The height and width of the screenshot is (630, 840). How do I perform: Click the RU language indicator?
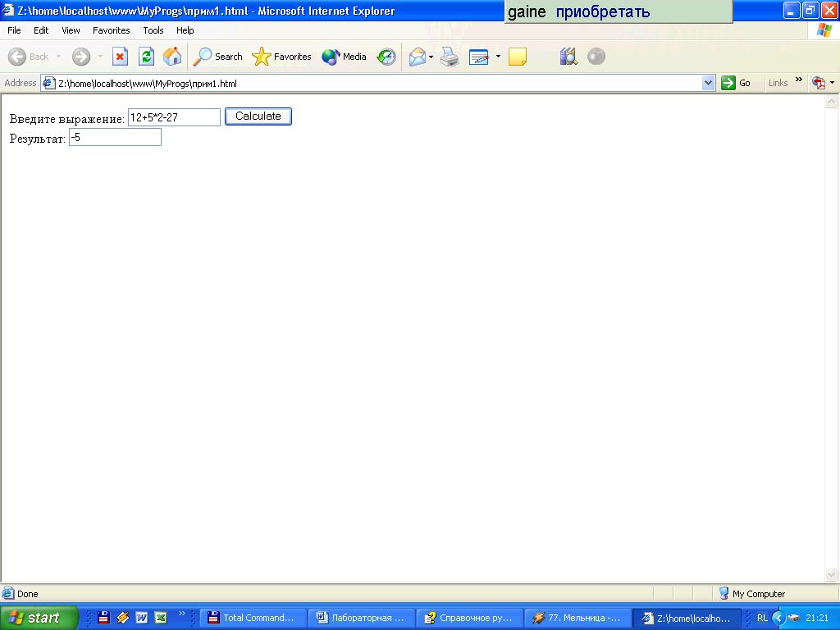(x=762, y=618)
